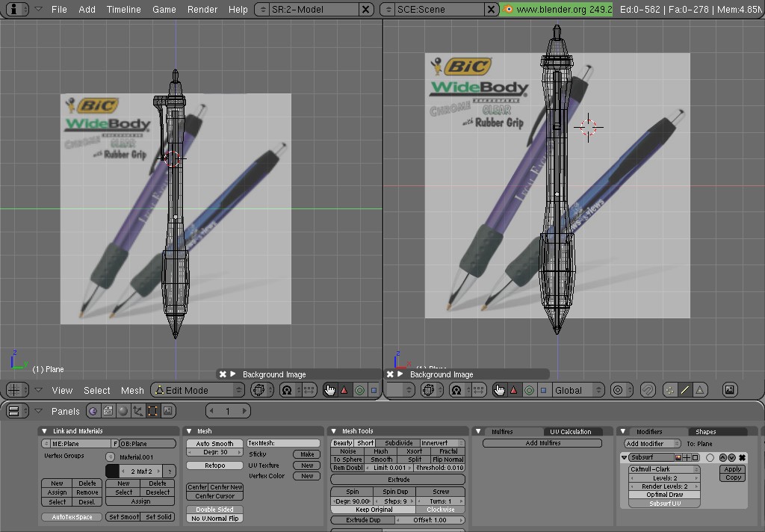Viewport: 765px width, 532px height.
Task: Click the Extrude button
Action: (398, 480)
